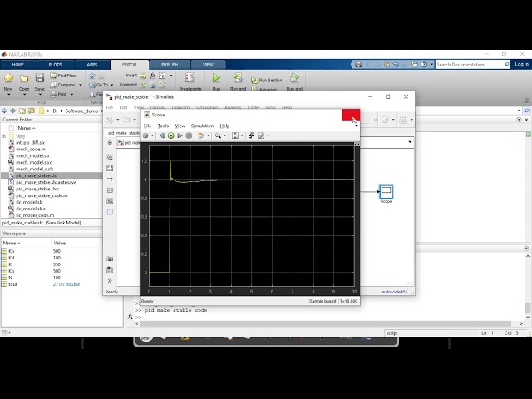Select the PUBLISH tab in MATLAB ribbon

(x=169, y=64)
